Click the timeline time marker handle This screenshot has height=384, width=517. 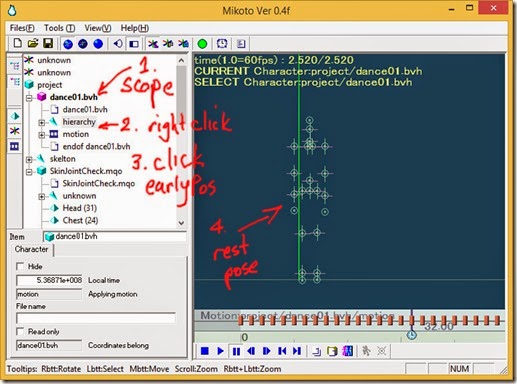point(412,334)
